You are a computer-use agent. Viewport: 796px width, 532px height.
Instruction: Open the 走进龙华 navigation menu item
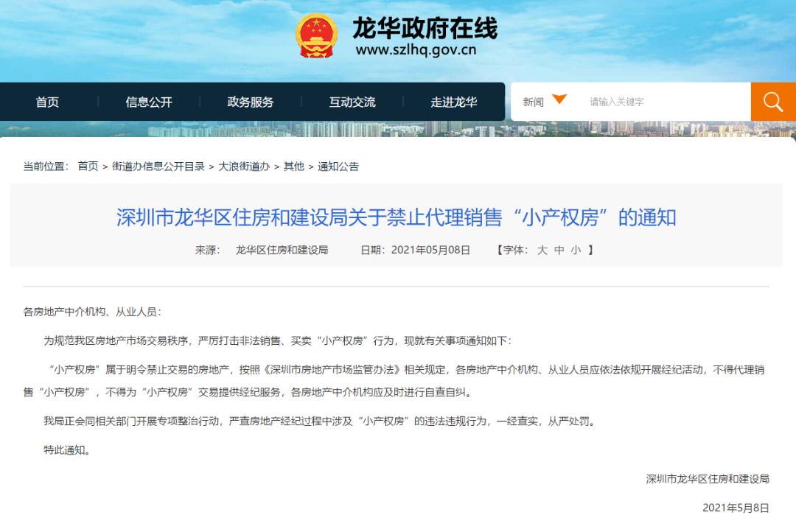454,102
